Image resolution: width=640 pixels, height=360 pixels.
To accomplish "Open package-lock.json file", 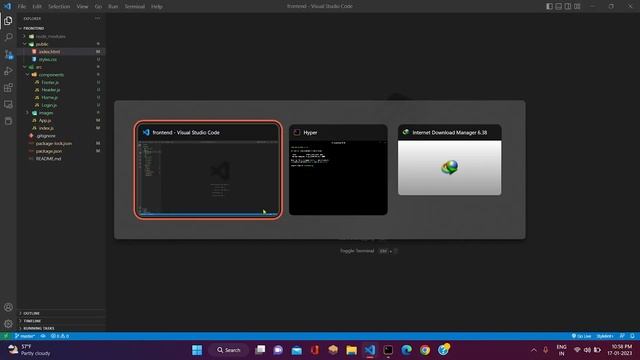I will (x=53, y=143).
